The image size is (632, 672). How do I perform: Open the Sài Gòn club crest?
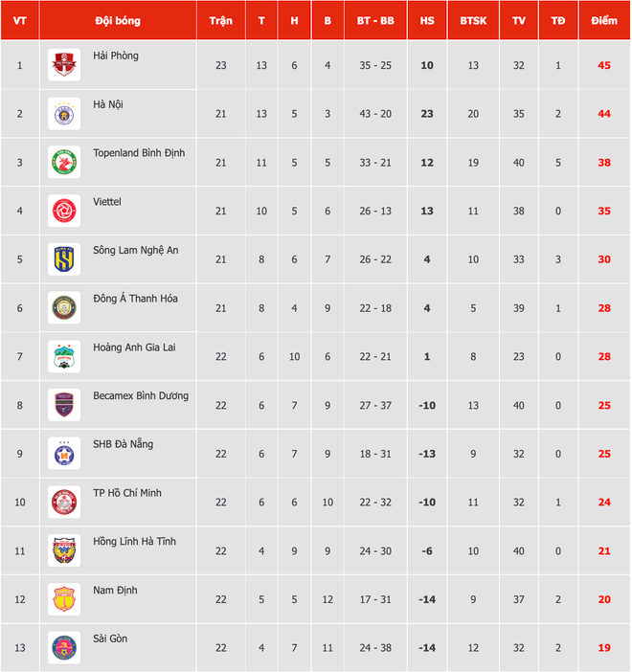[x=65, y=648]
